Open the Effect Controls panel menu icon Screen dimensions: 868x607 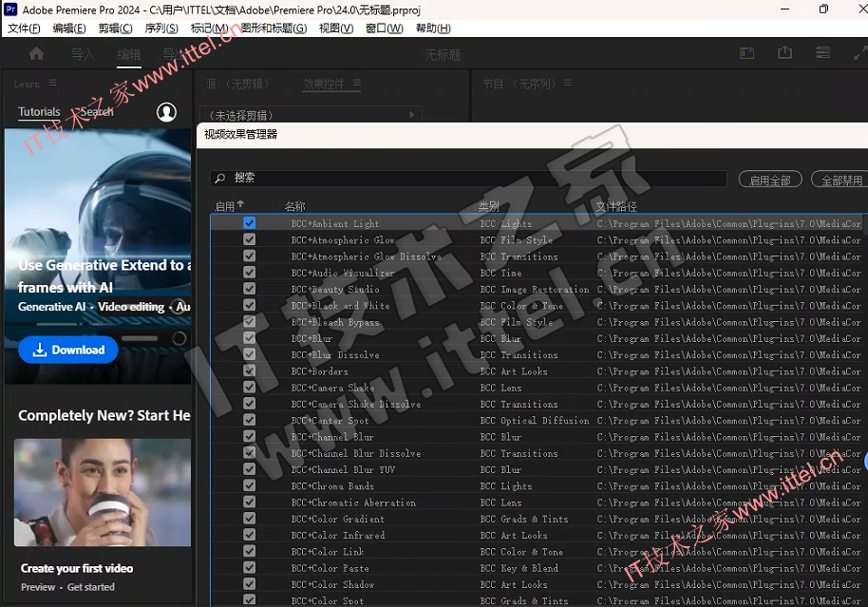[x=357, y=83]
